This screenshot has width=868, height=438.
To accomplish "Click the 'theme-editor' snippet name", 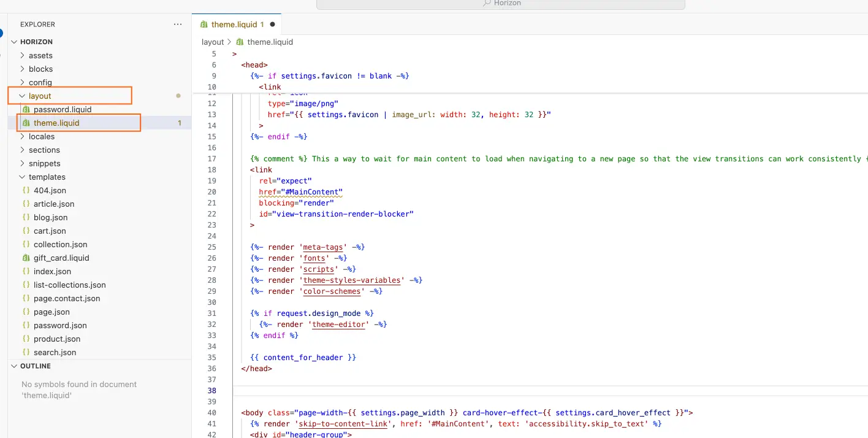I will point(338,325).
